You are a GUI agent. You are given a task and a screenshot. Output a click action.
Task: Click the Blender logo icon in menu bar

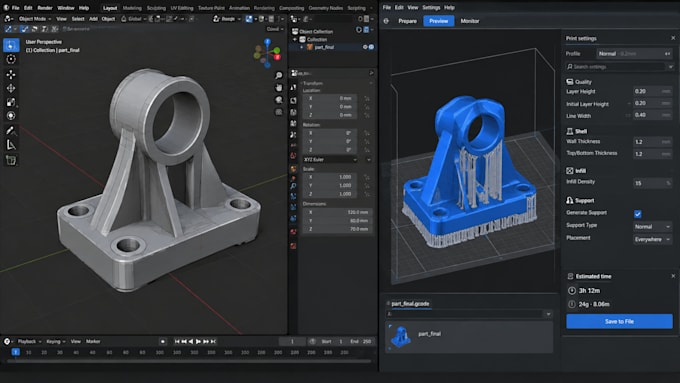coord(6,8)
